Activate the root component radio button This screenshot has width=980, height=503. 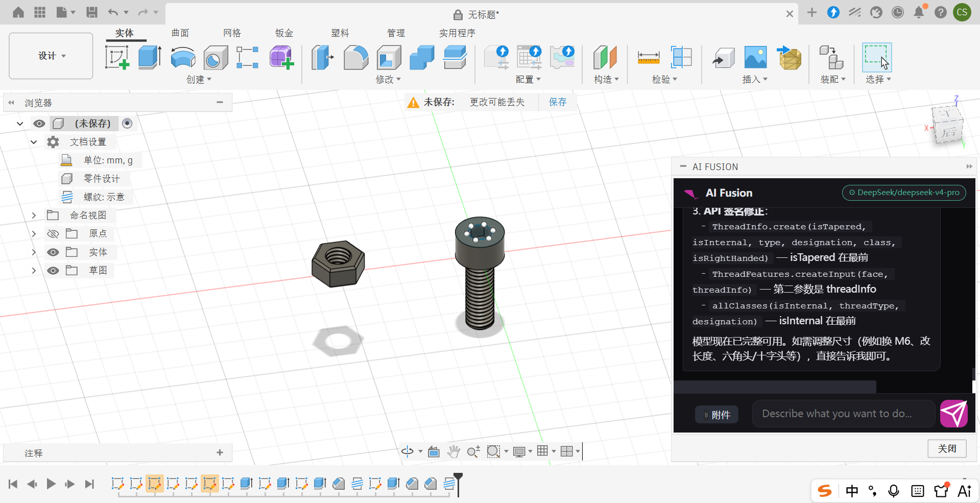(x=128, y=123)
